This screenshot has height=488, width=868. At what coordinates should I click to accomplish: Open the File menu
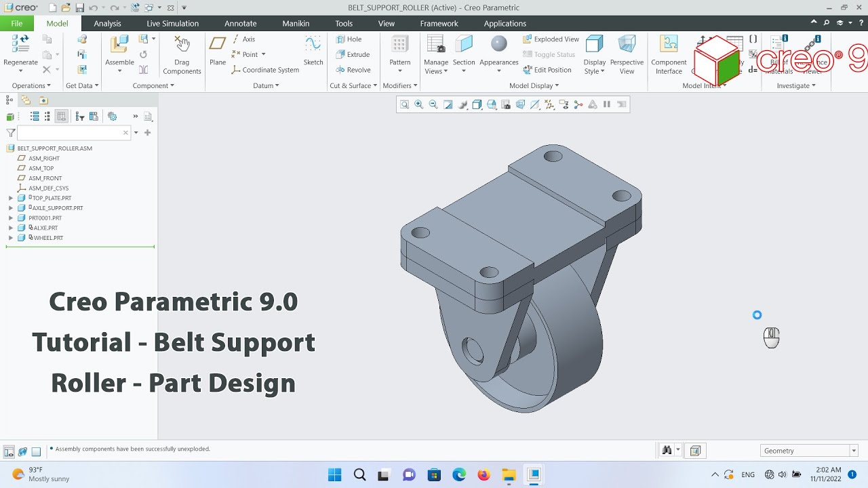click(x=17, y=24)
